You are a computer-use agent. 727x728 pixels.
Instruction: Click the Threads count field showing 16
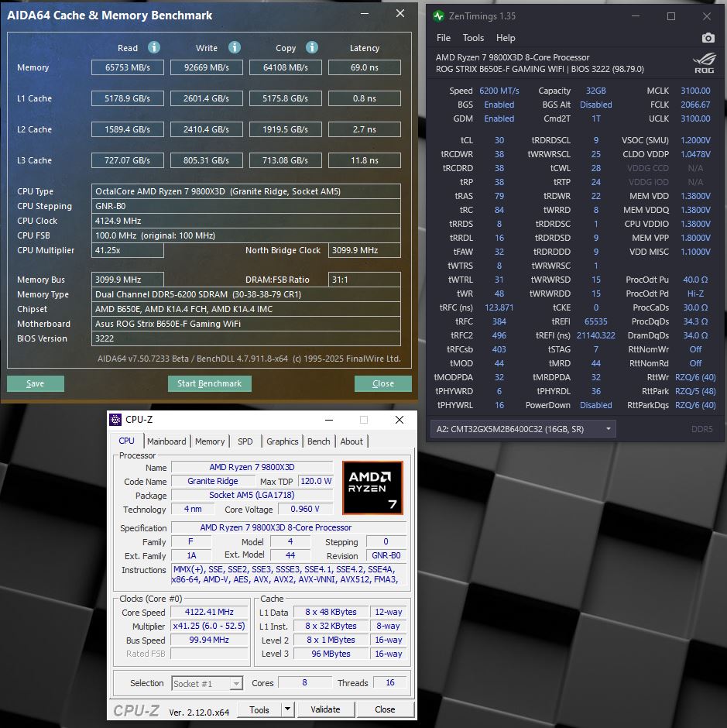390,682
